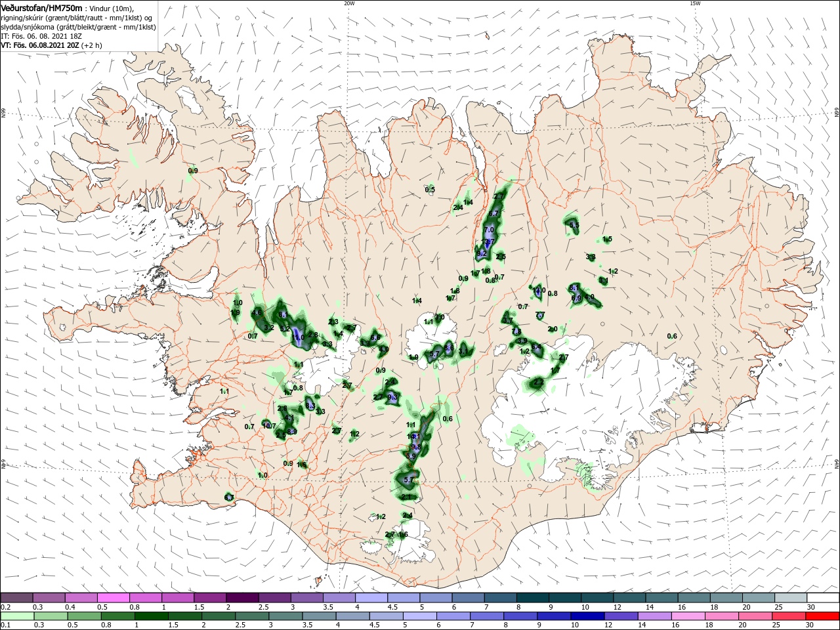Image resolution: width=840 pixels, height=630 pixels.
Task: Select the dark purple 2 mm snow legend swatch
Action: click(x=242, y=598)
